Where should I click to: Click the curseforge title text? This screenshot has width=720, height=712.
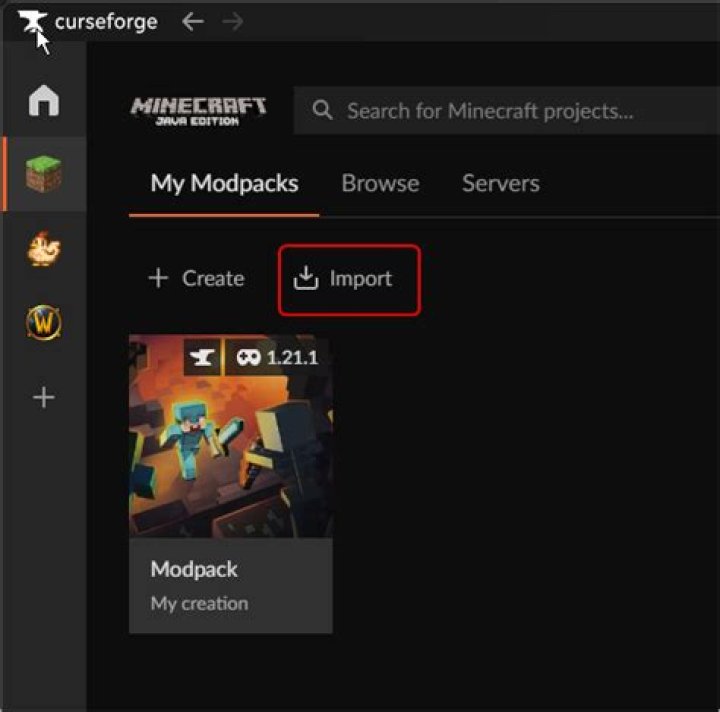(106, 22)
